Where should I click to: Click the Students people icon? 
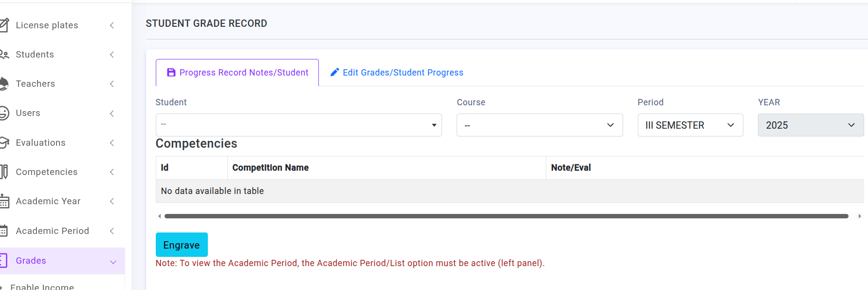tap(4, 55)
